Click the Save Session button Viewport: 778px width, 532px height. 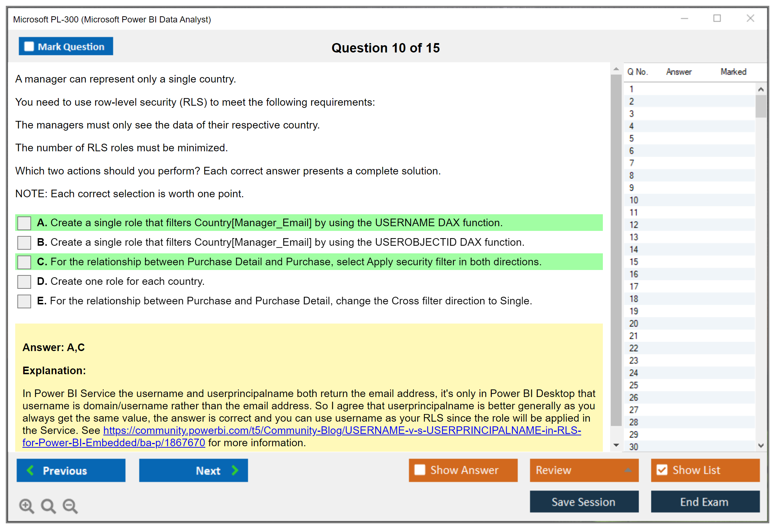click(x=584, y=502)
